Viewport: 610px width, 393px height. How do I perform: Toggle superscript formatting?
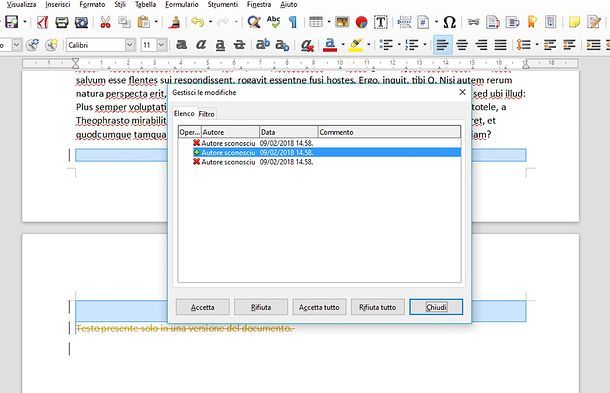pyautogui.click(x=263, y=45)
